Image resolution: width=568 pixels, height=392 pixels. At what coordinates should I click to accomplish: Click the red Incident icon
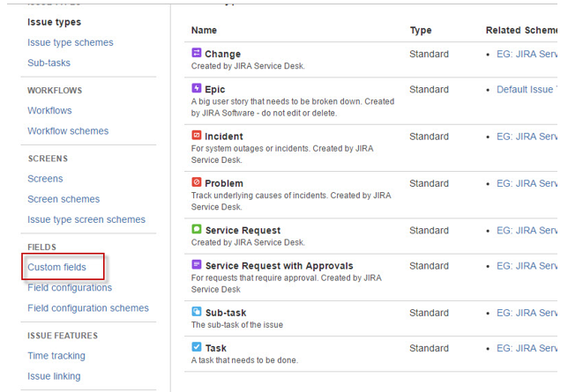point(197,136)
